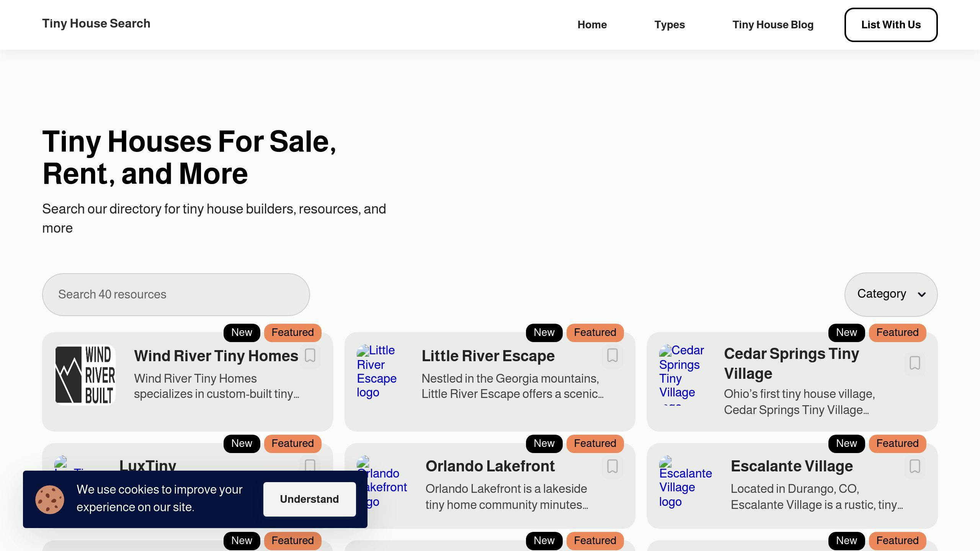Expand the Category dropdown
This screenshot has width=980, height=551.
[x=891, y=294]
